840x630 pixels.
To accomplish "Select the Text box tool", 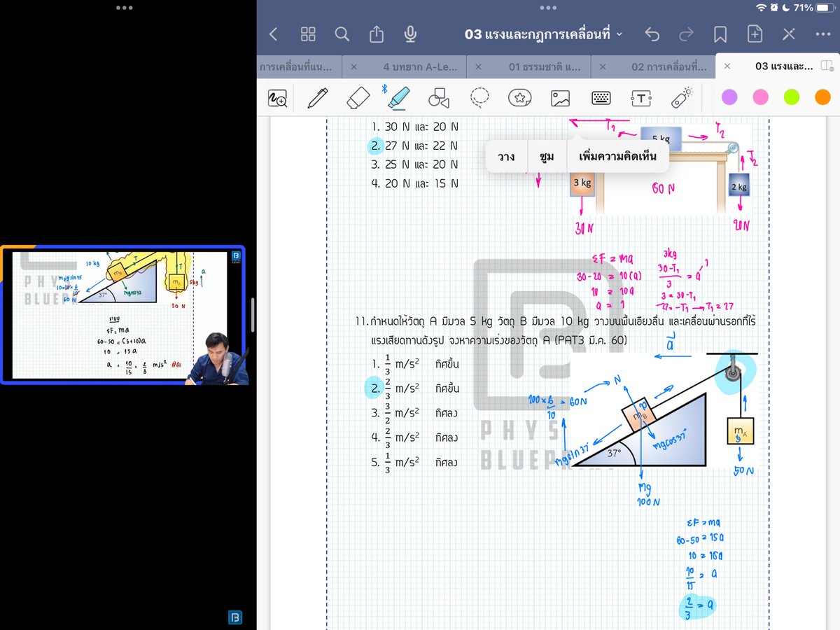I will pos(641,99).
